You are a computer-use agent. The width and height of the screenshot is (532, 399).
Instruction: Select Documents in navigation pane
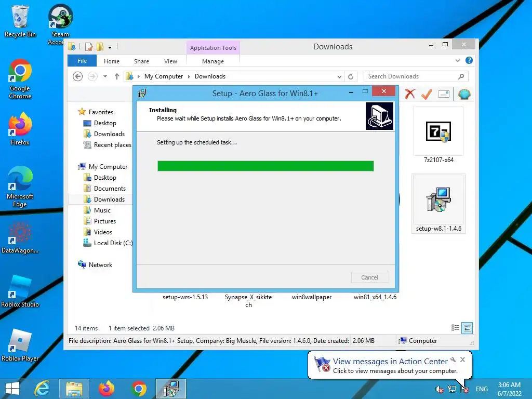click(110, 188)
